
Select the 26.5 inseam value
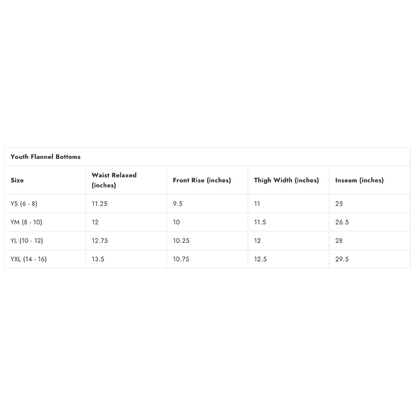pyautogui.click(x=342, y=222)
